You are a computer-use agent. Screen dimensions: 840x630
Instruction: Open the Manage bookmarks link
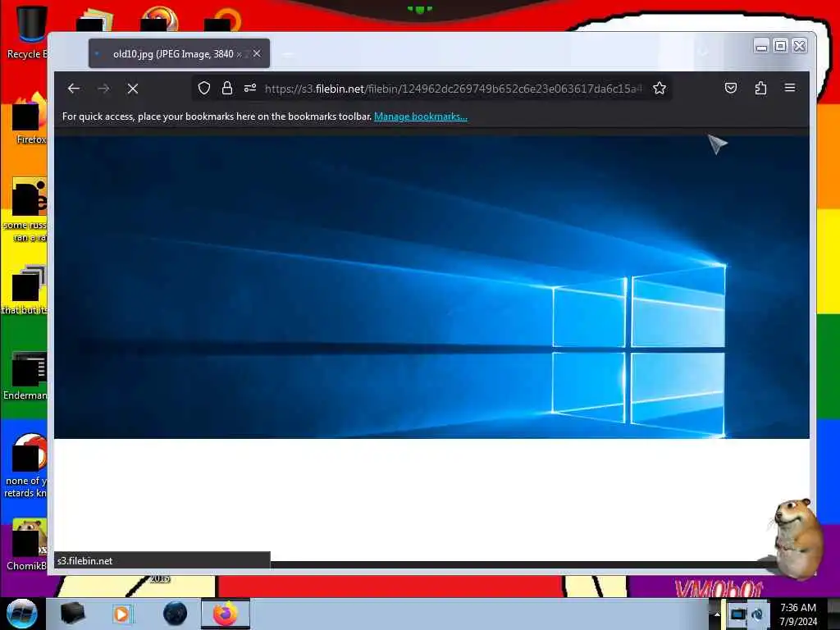click(421, 116)
